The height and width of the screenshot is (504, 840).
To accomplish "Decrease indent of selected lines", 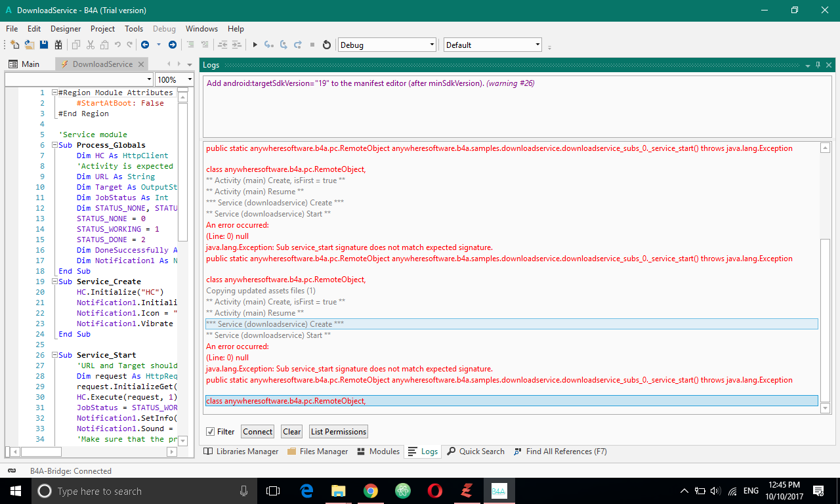I will (x=223, y=45).
